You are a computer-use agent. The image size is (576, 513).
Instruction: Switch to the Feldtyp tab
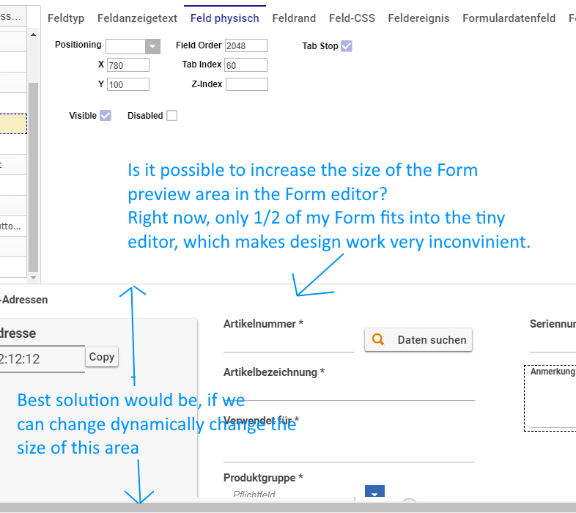tap(66, 18)
